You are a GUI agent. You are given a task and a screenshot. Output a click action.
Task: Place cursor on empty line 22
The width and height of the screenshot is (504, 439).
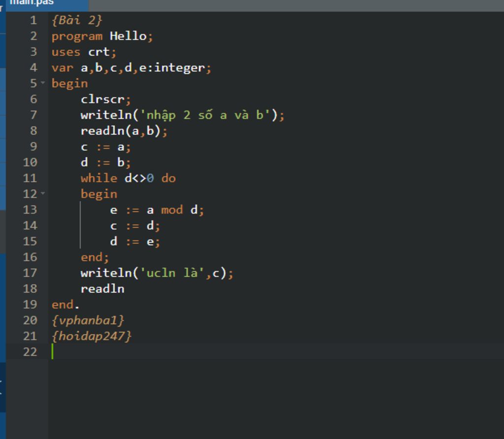(277, 351)
